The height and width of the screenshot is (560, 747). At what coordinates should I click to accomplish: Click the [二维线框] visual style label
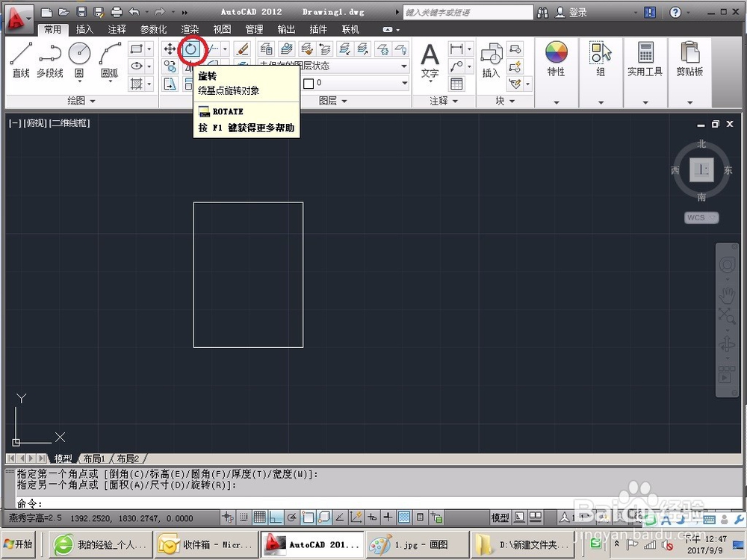pyautogui.click(x=69, y=123)
